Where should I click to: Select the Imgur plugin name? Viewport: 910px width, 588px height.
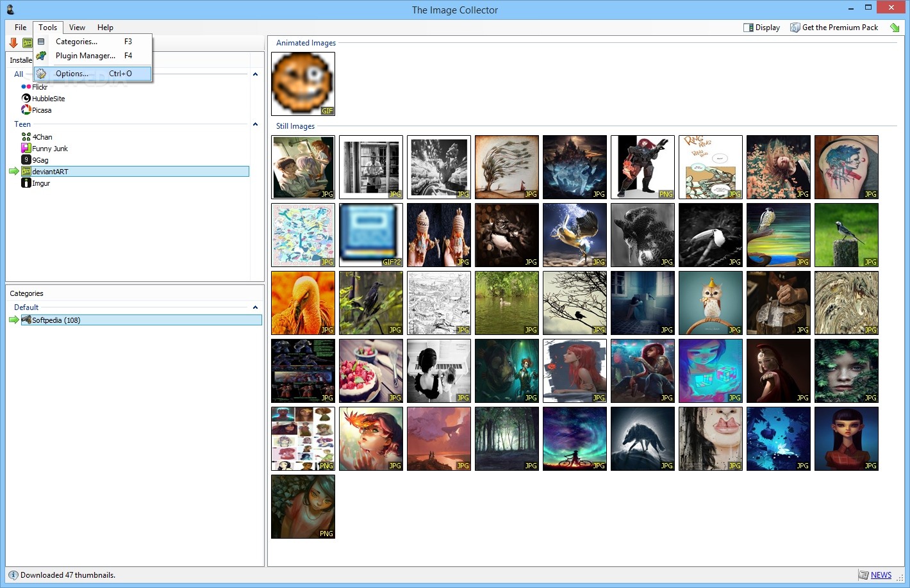tap(41, 183)
